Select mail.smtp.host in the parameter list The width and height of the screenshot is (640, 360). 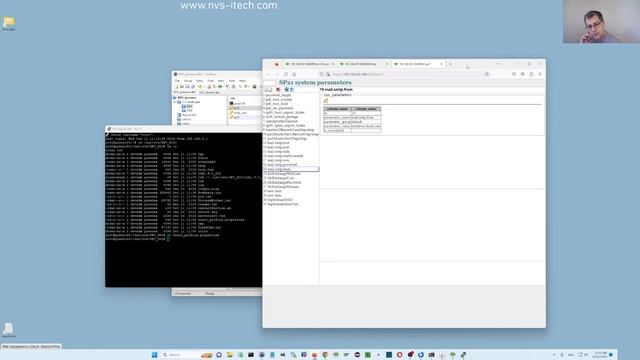click(x=278, y=143)
